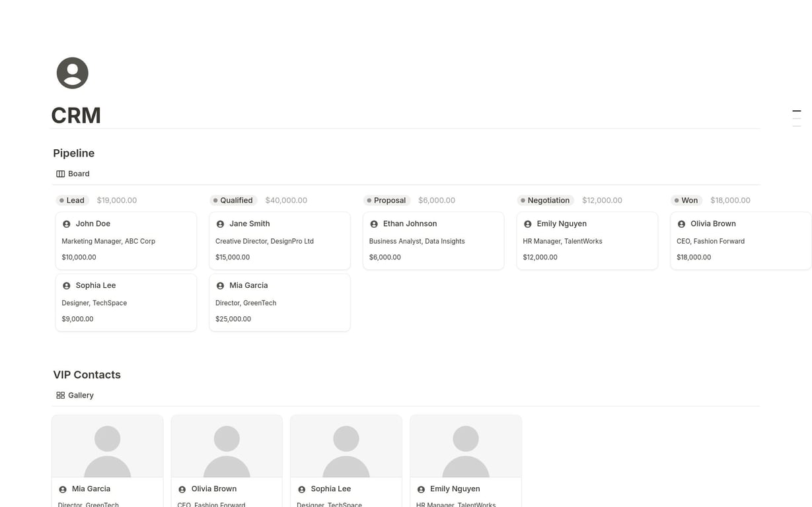Open the table of contents outline

(796, 118)
